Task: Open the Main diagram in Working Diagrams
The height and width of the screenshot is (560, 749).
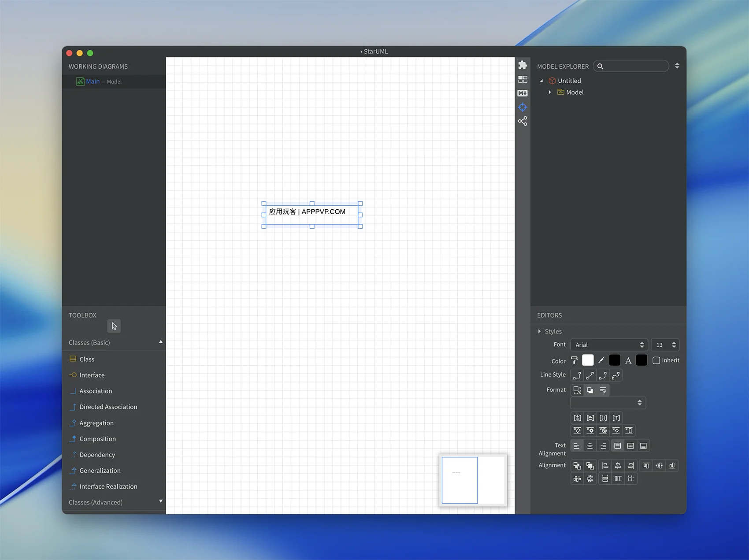Action: (93, 82)
